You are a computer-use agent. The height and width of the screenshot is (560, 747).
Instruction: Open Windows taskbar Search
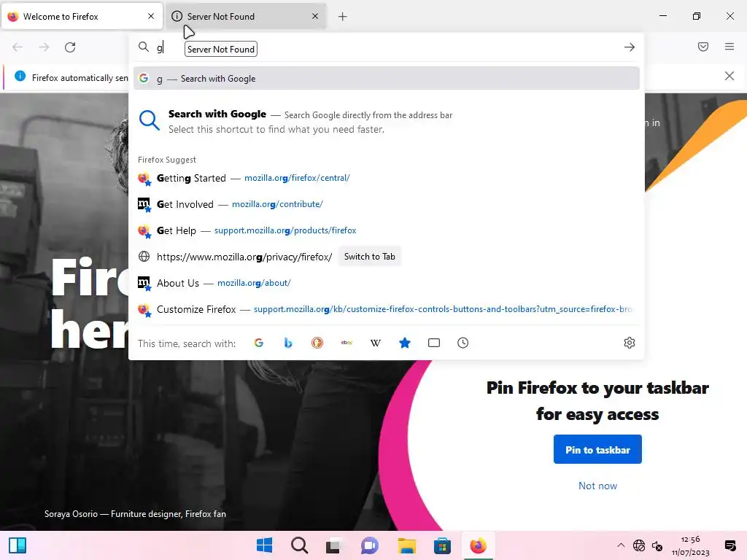299,545
